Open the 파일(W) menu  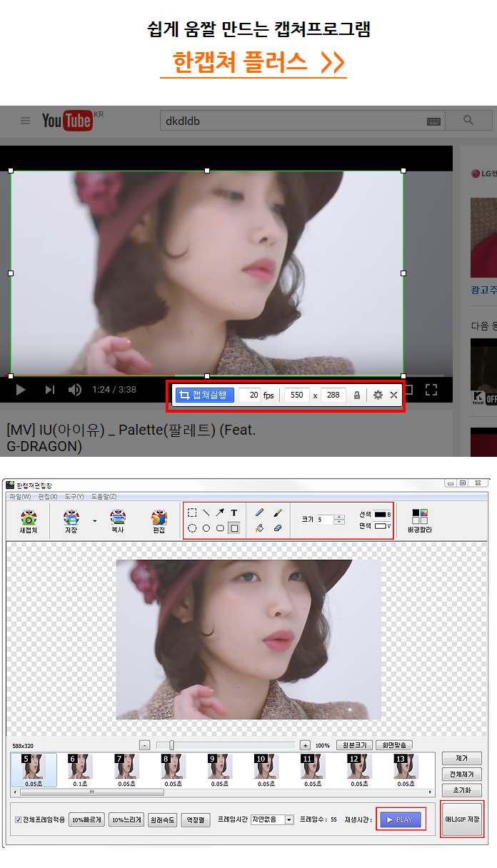pos(20,496)
